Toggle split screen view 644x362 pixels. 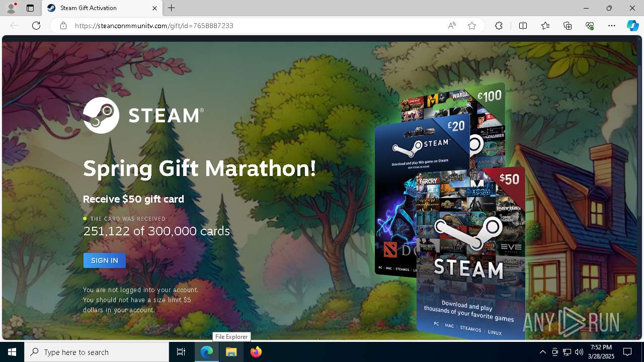pyautogui.click(x=523, y=26)
